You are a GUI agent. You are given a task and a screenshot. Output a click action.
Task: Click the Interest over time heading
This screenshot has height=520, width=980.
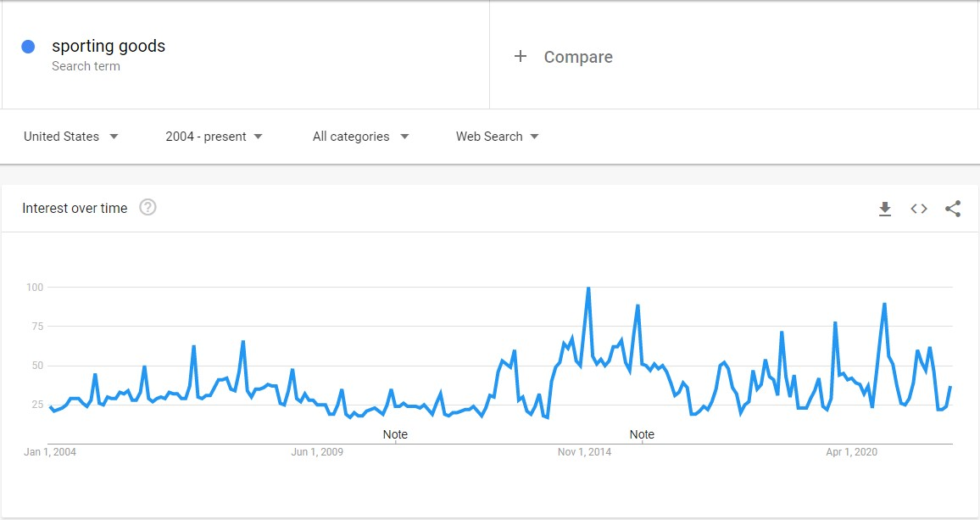(x=75, y=208)
